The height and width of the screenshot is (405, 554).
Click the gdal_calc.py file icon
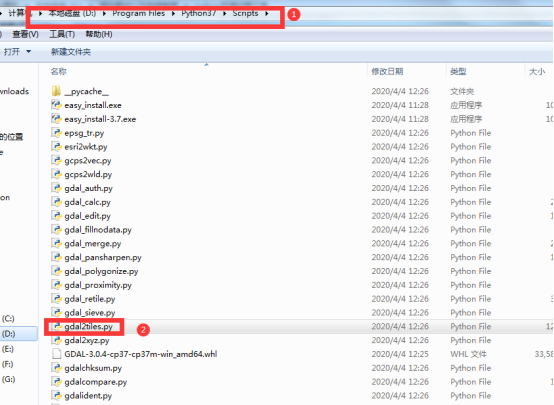56,202
